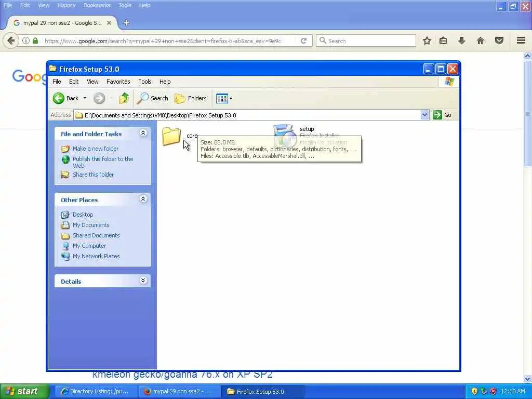Image resolution: width=532 pixels, height=399 pixels.
Task: Expand the Details panel
Action: [143, 280]
